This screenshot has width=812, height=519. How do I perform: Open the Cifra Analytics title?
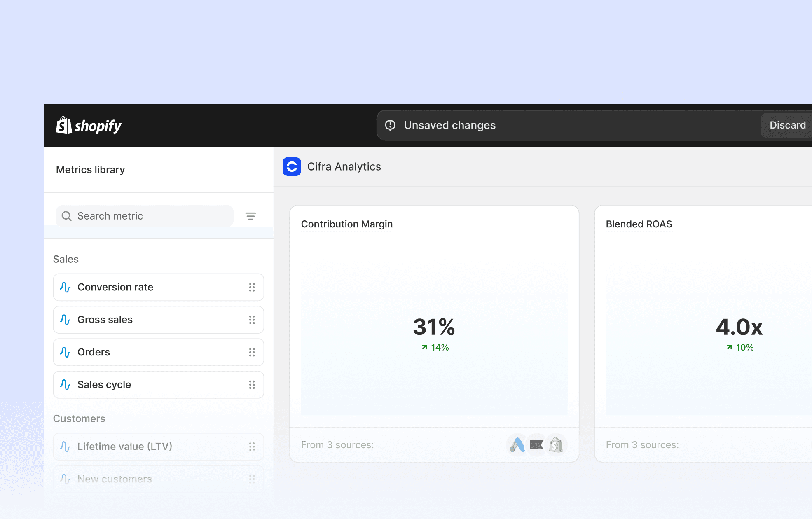(344, 166)
